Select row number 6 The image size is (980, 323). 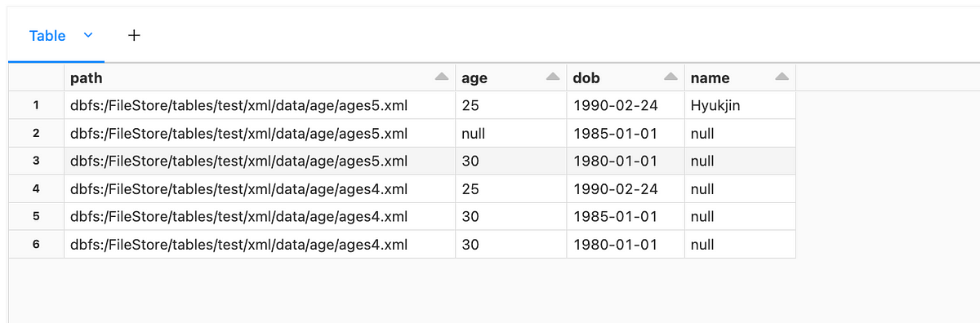[36, 244]
